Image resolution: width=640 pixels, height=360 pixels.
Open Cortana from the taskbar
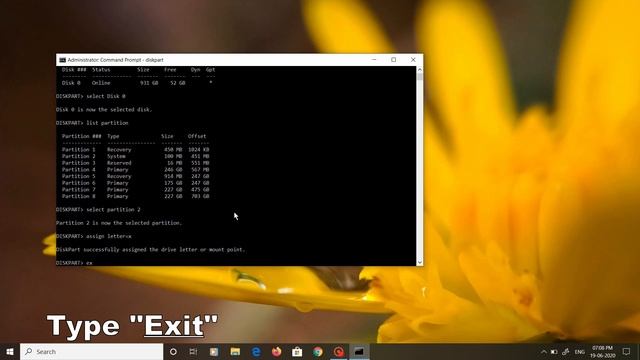point(173,351)
